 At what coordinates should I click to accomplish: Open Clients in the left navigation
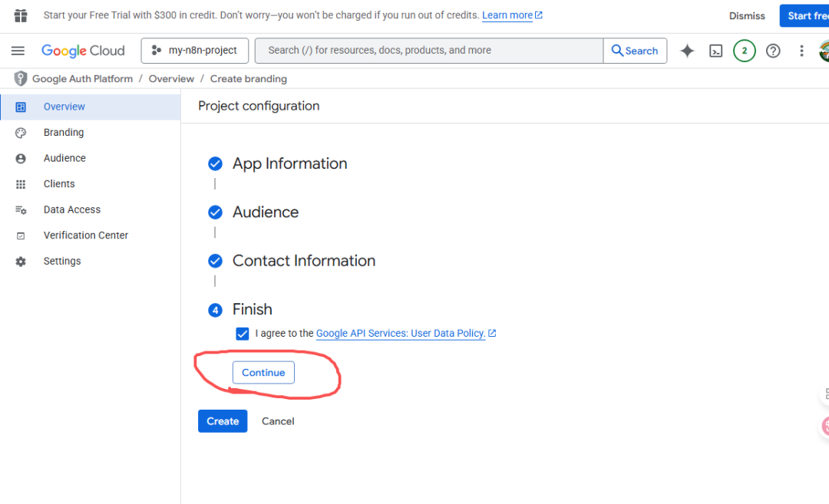[59, 184]
